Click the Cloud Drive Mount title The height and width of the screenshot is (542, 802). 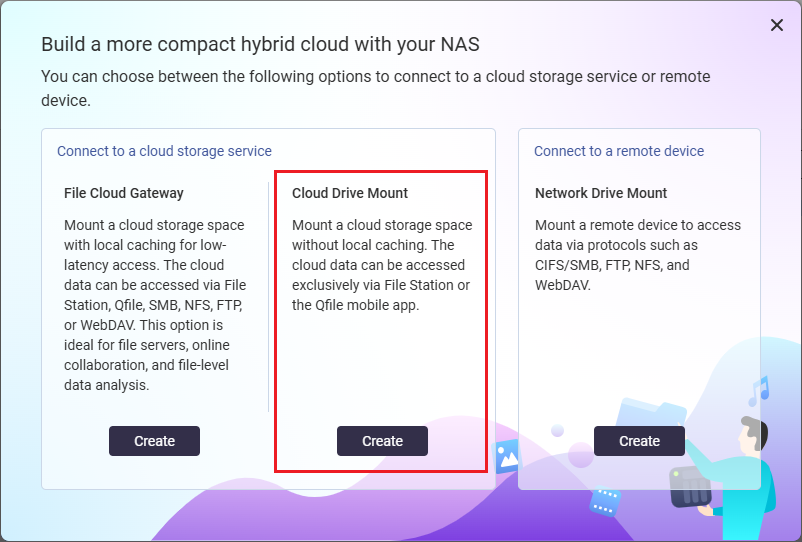point(350,193)
